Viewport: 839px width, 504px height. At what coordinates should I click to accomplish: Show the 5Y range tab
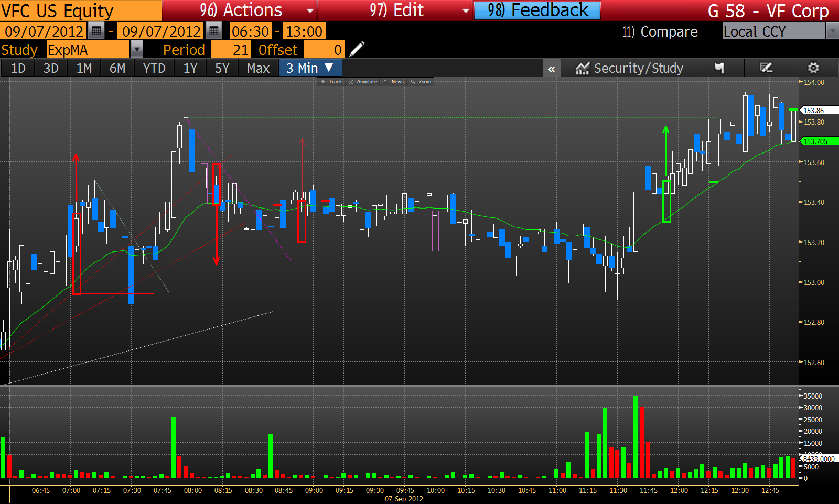pos(222,69)
